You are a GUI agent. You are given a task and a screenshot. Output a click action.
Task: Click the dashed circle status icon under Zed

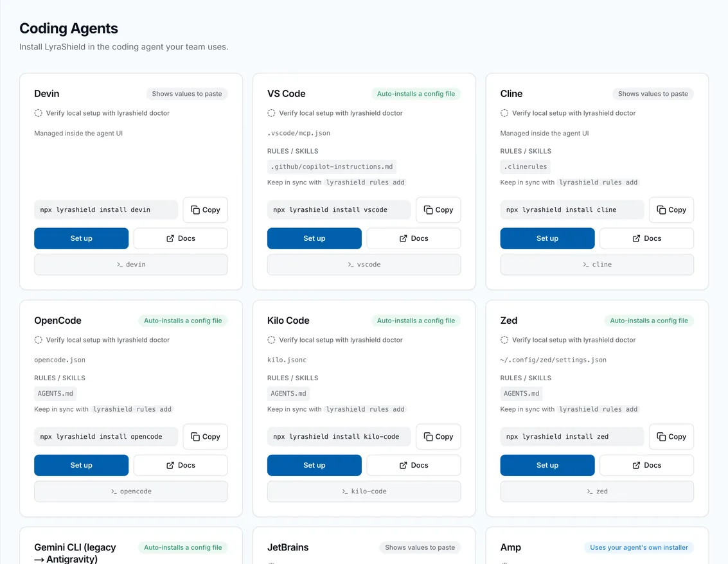[504, 340]
